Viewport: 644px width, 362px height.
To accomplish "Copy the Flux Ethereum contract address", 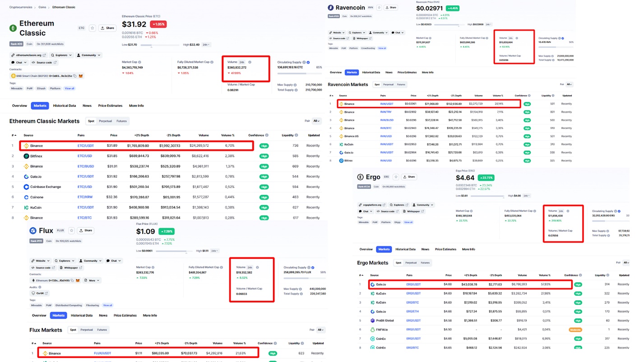I will click(x=72, y=280).
